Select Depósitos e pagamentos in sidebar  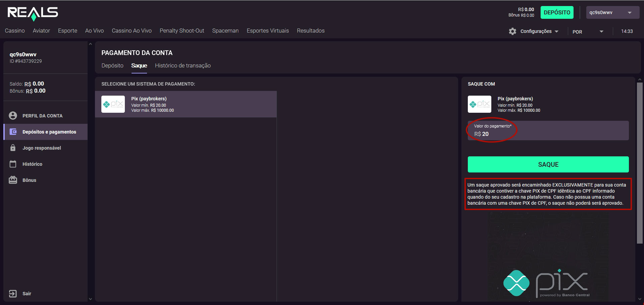[x=45, y=132]
